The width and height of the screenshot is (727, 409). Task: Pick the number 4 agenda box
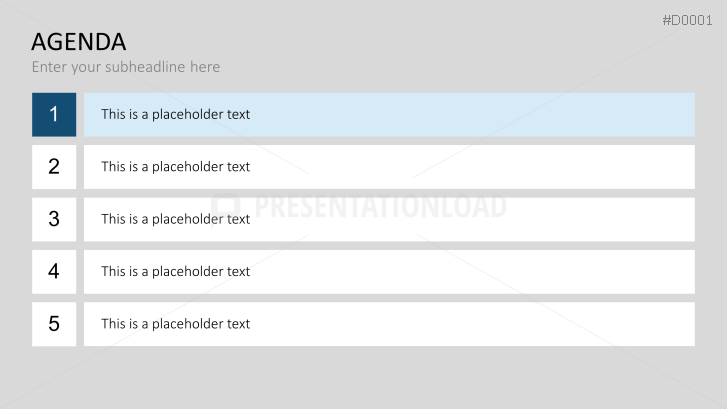click(54, 271)
